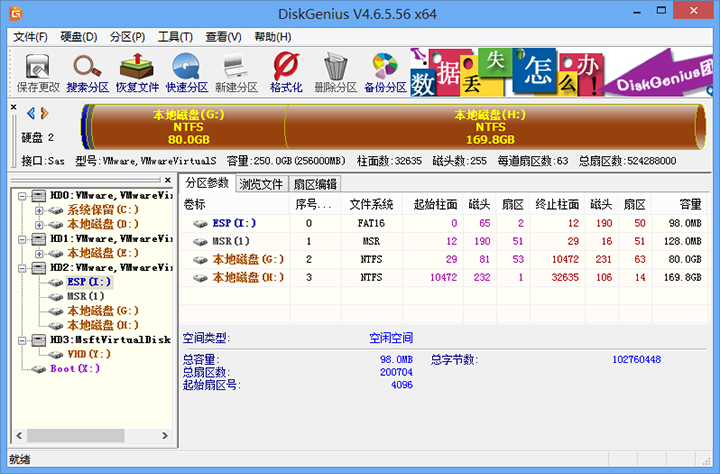Close the left tree panel with X
This screenshot has width=720, height=474.
tap(168, 180)
